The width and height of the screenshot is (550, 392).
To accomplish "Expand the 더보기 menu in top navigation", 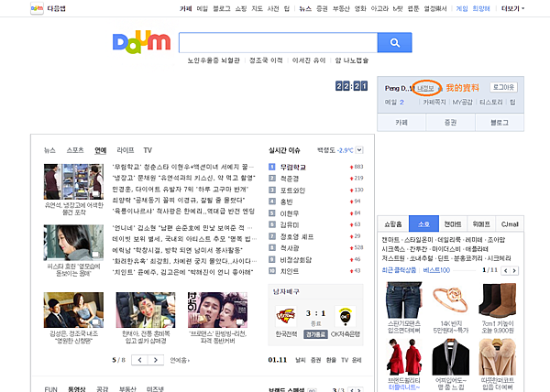I will (x=512, y=8).
